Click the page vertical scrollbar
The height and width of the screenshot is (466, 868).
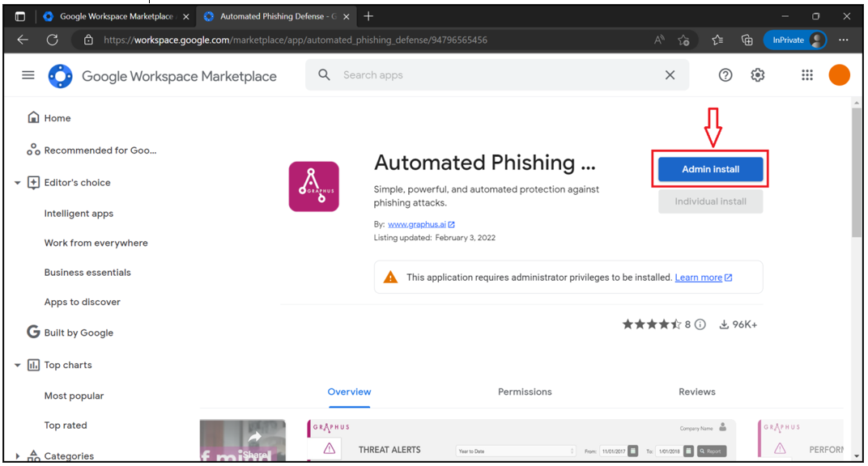point(857,172)
